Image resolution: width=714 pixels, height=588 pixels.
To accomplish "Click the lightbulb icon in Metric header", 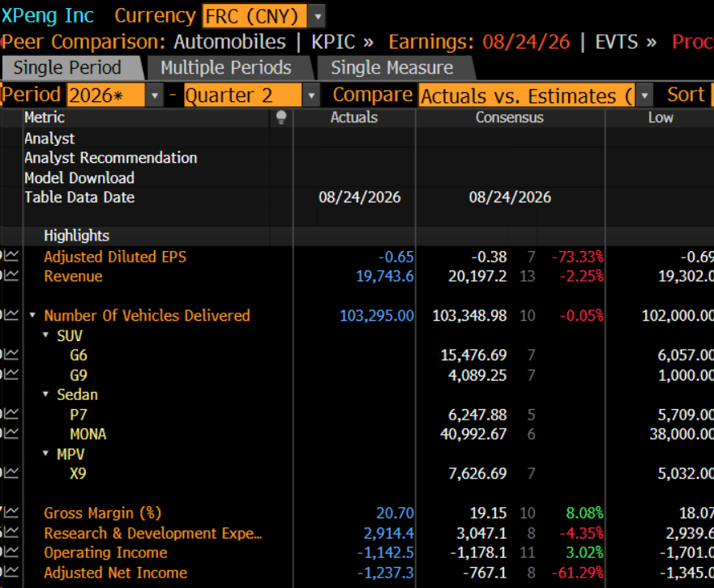I will (281, 117).
